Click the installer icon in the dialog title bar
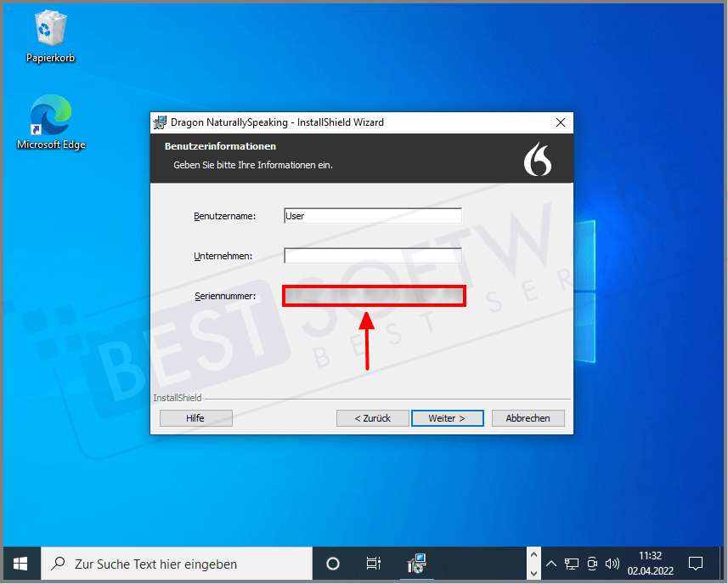This screenshot has width=728, height=584. 160,122
